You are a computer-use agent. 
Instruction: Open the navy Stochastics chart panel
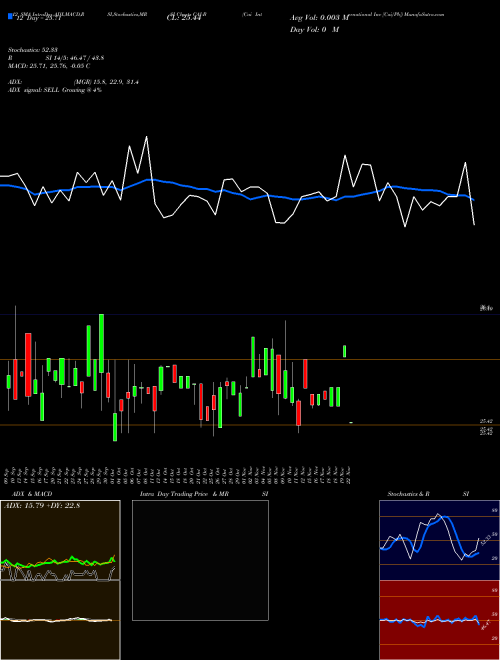point(439,540)
